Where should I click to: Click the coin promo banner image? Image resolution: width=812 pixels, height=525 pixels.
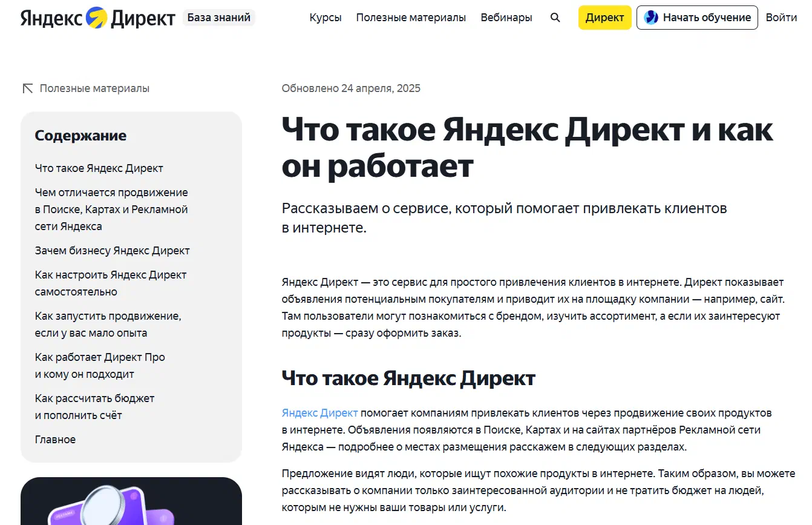coord(131,501)
